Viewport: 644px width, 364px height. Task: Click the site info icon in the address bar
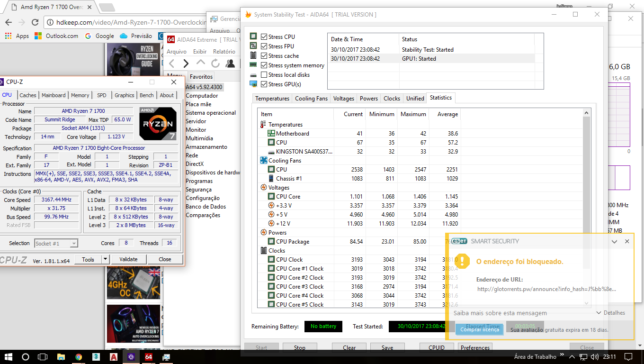pos(50,22)
